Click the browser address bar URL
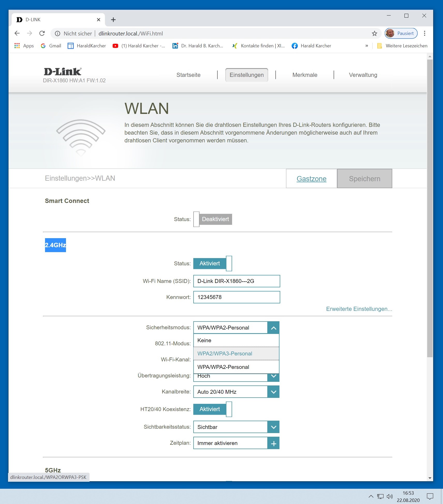The image size is (443, 504). coord(131,34)
